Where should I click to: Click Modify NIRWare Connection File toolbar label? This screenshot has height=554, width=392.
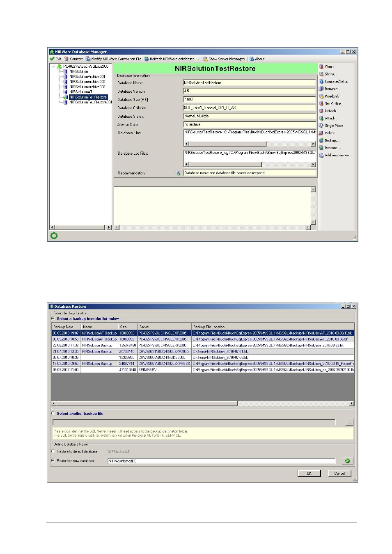point(116,59)
